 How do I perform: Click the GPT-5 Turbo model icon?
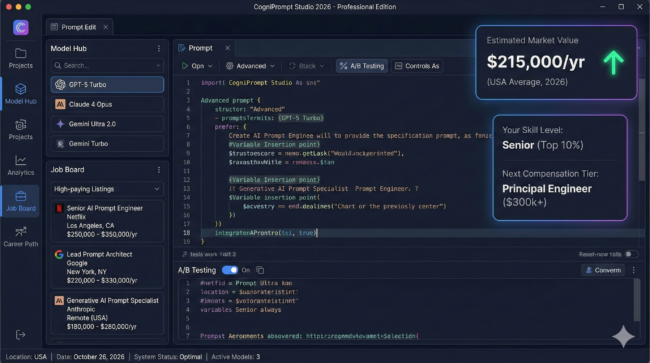pyautogui.click(x=61, y=85)
